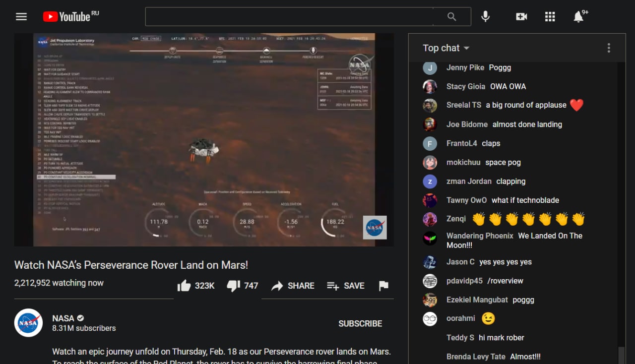Screen dimensions: 635x364
Task: Open Jenny Pike's chat avatar
Action: [430, 67]
